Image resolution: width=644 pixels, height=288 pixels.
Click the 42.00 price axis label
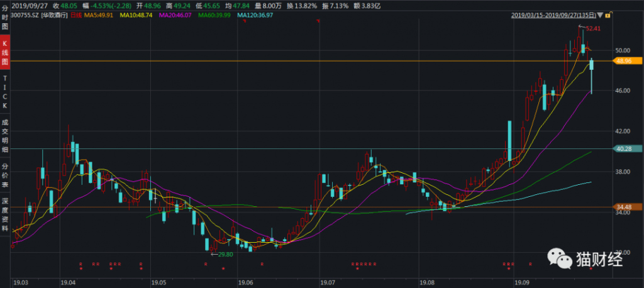pos(623,131)
